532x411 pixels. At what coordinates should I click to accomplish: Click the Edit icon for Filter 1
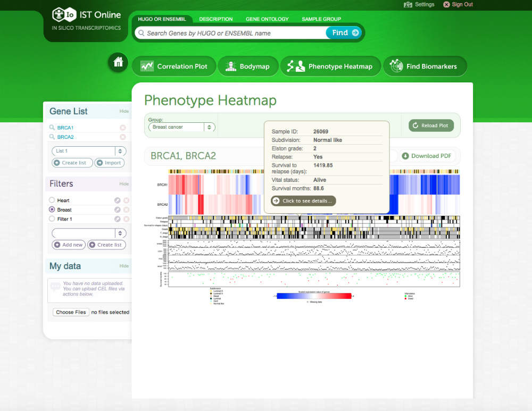click(117, 219)
